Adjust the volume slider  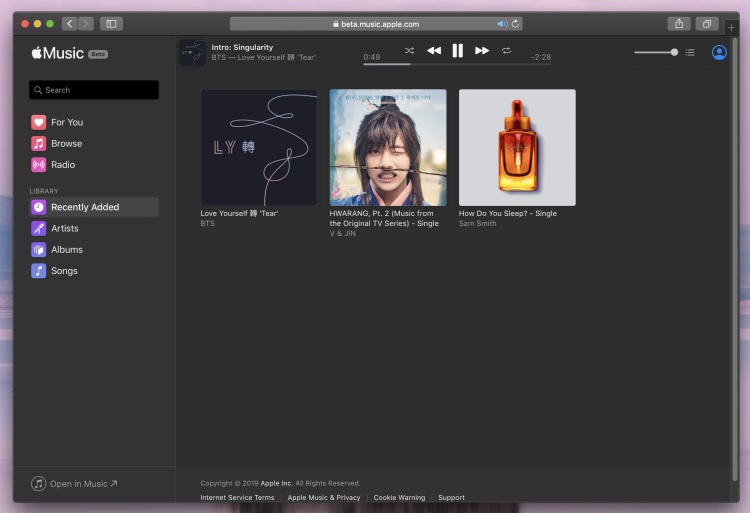point(656,52)
